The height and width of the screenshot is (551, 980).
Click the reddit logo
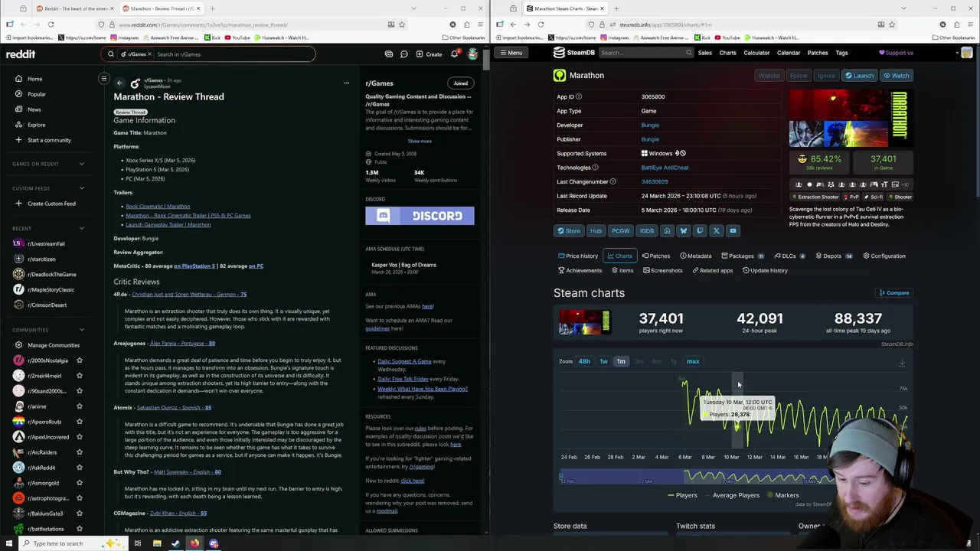tap(21, 54)
